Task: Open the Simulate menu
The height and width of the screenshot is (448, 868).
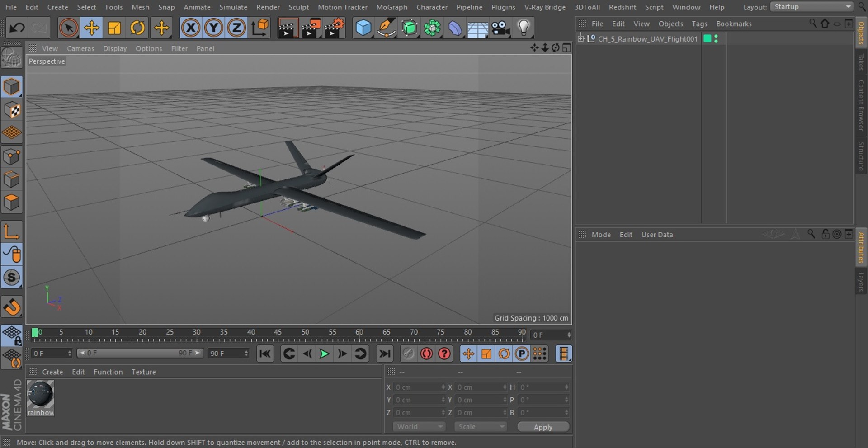Action: pyautogui.click(x=233, y=7)
